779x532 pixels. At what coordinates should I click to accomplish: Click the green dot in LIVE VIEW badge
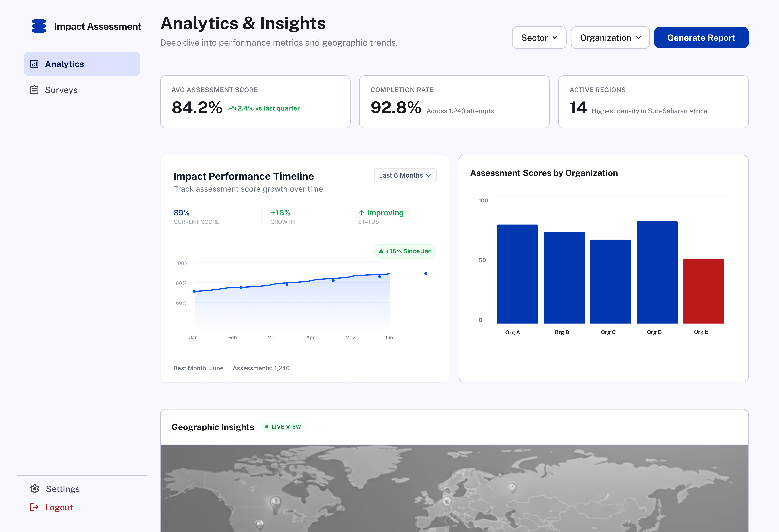267,427
